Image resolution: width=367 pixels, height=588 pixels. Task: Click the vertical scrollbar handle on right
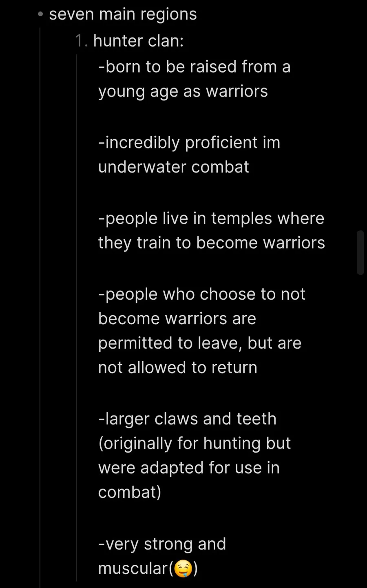pyautogui.click(x=360, y=253)
